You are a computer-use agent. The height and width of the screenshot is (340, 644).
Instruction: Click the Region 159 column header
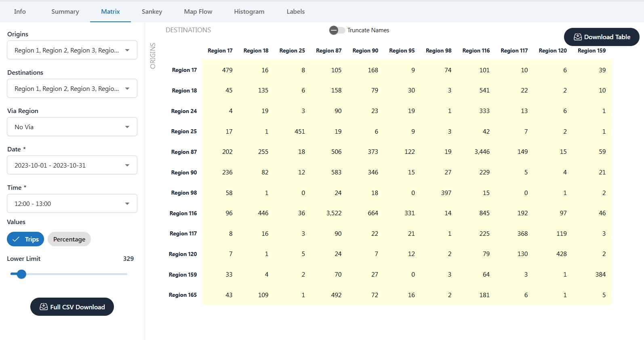[591, 50]
